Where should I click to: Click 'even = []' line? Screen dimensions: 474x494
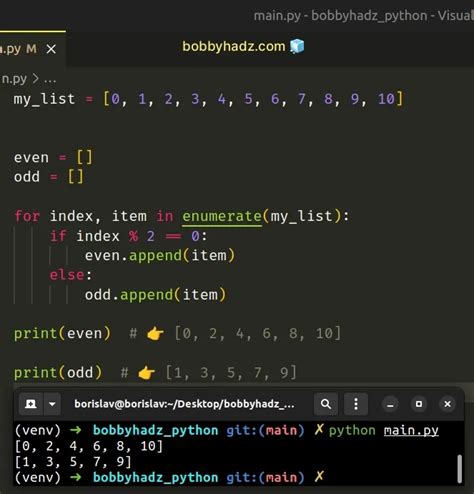[x=53, y=157]
